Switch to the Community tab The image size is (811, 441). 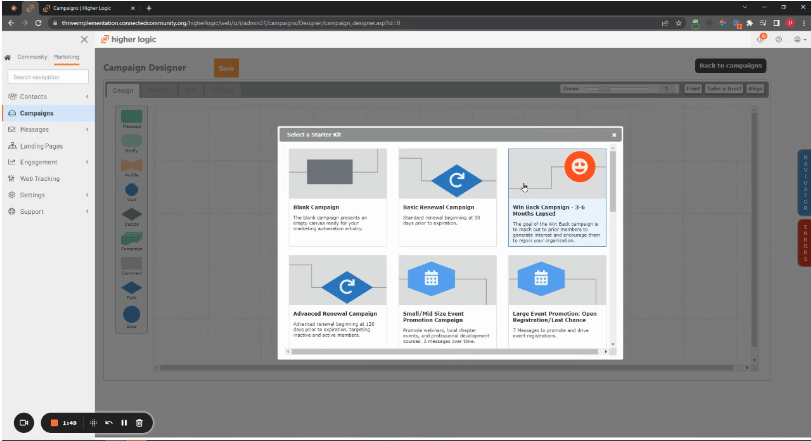click(31, 57)
